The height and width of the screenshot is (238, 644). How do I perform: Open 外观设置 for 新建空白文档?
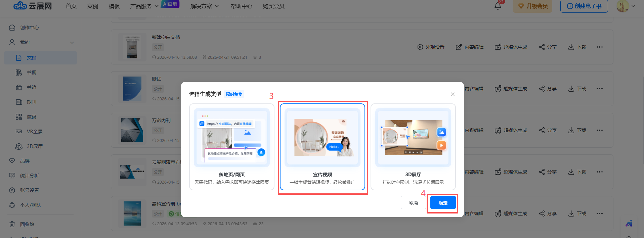(x=431, y=47)
